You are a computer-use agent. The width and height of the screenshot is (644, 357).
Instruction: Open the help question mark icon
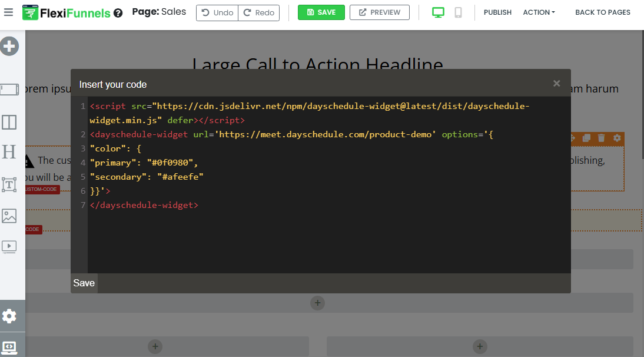118,13
